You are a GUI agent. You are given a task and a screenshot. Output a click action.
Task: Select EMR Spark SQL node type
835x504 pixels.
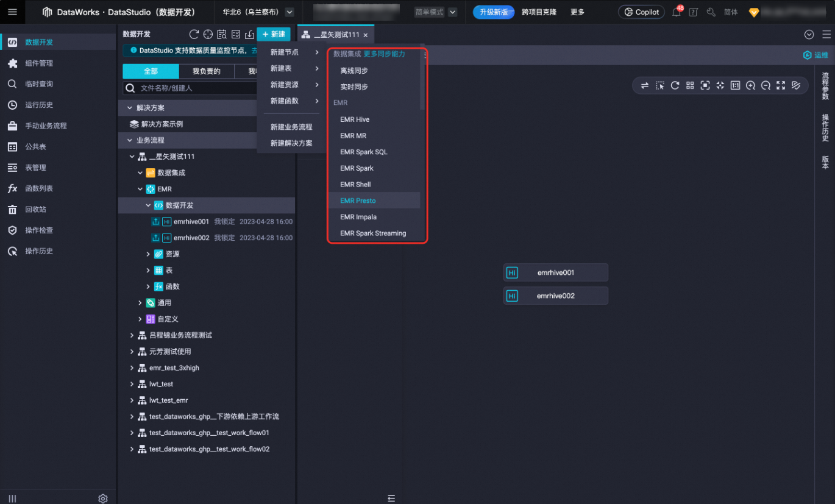click(374, 152)
